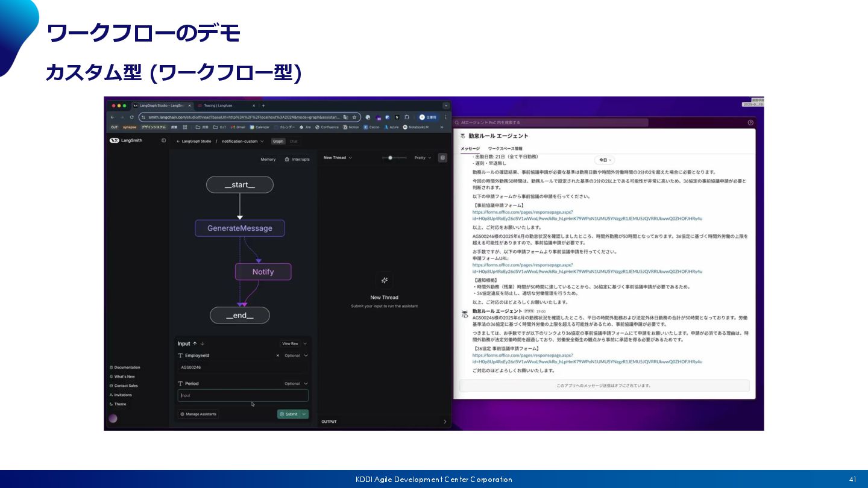Viewport: 868px width, 488px height.
Task: Go back to LangGraph Studio
Action: pyautogui.click(x=193, y=141)
